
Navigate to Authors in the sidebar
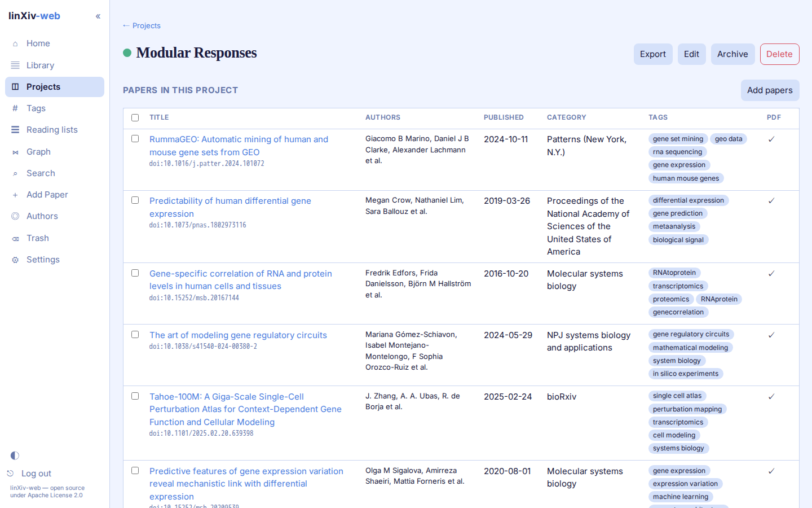coord(55,216)
